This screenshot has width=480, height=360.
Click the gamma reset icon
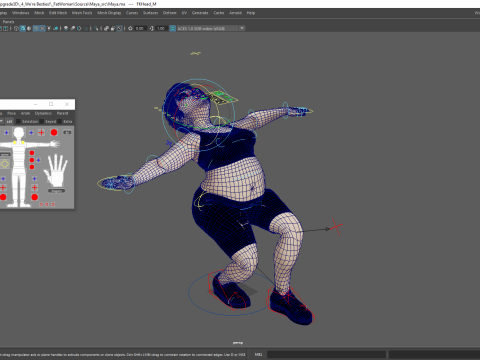(x=151, y=28)
